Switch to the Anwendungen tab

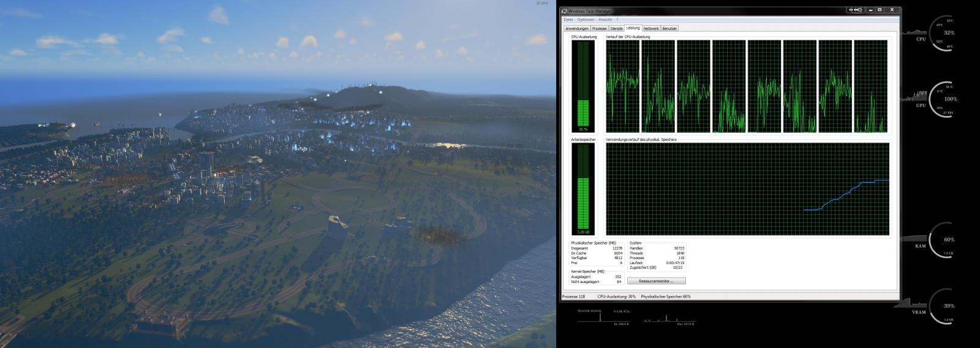coord(577,28)
